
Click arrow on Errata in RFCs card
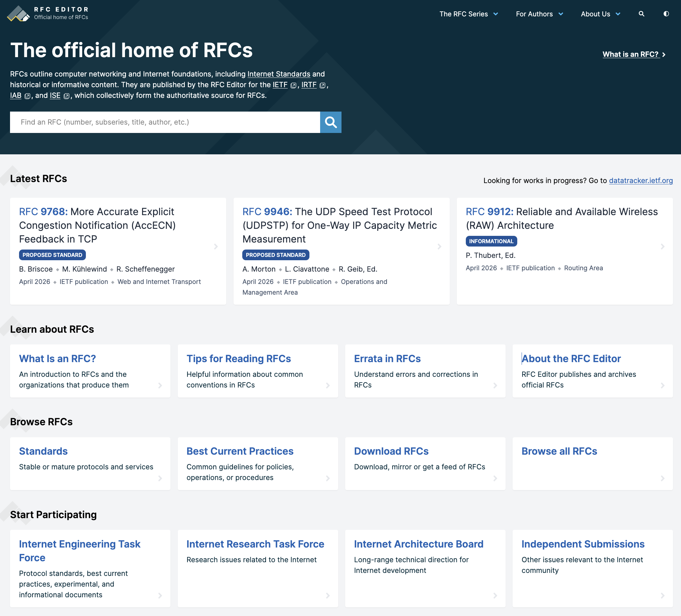(495, 386)
